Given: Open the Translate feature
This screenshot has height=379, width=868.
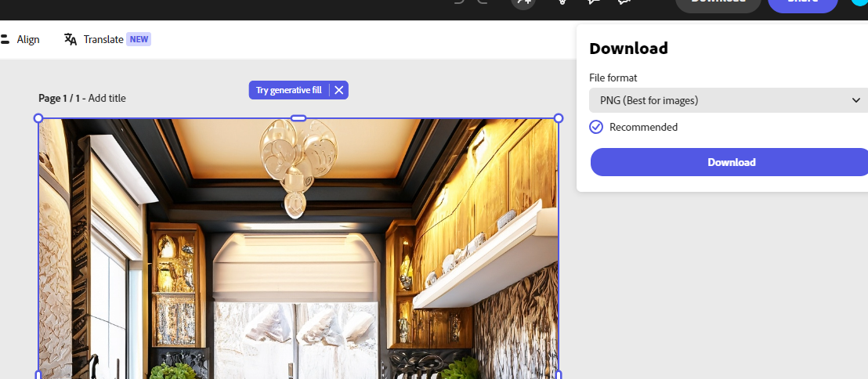Looking at the screenshot, I should click(x=107, y=39).
